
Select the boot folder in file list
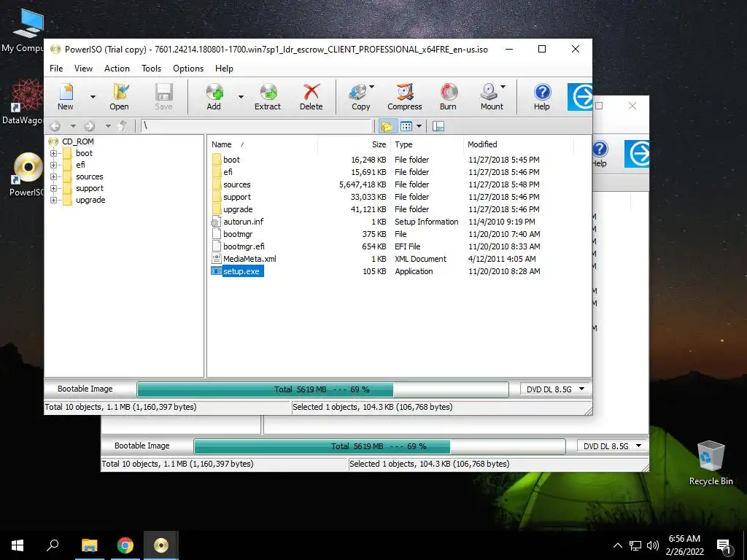pyautogui.click(x=231, y=160)
